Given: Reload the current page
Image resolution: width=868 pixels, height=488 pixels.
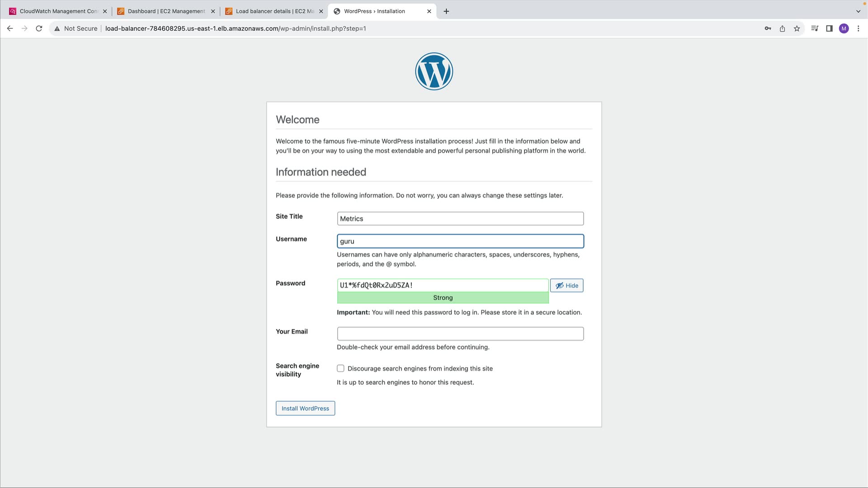Looking at the screenshot, I should click(x=39, y=28).
